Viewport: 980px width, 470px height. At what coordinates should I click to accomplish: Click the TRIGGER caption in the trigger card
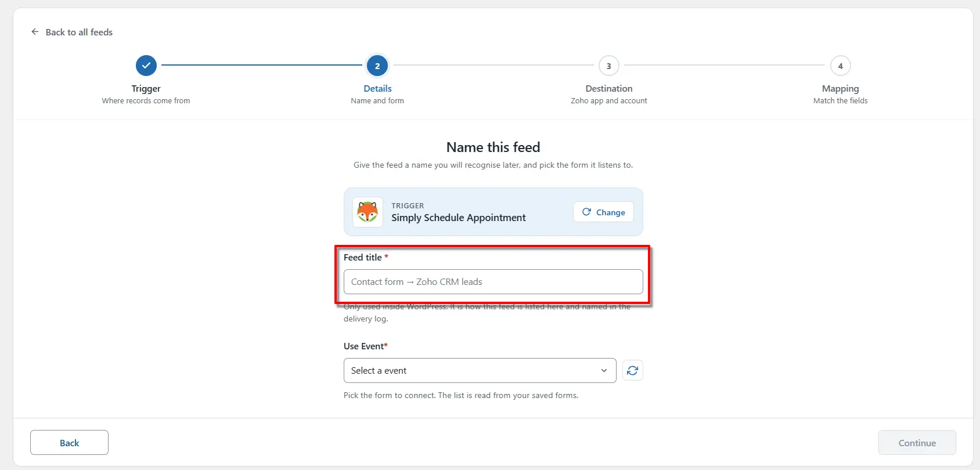(408, 205)
